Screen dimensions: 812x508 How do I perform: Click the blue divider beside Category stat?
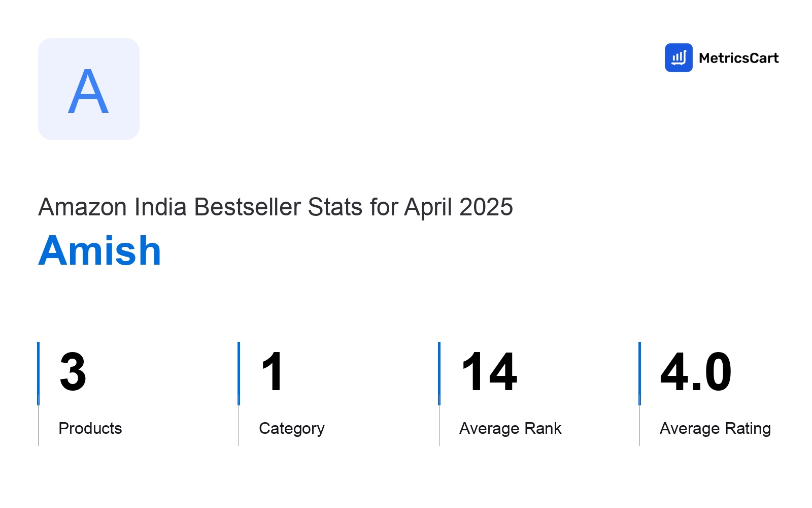(x=239, y=373)
